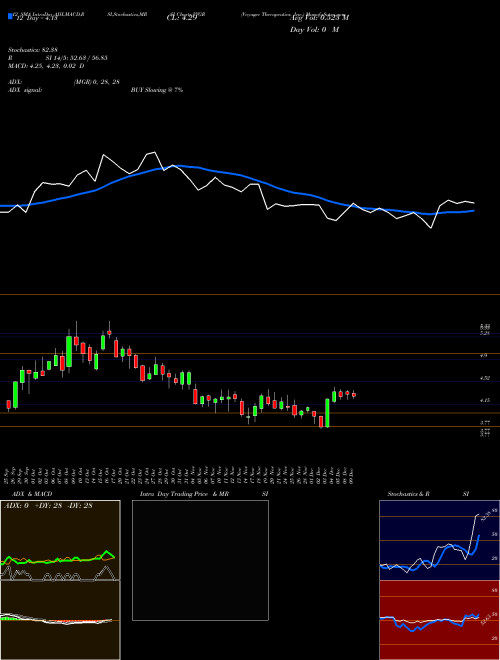Click the 'MACD: 4.25, 4.23, 0.02 D' line
This screenshot has height=660, width=500.
pyautogui.click(x=46, y=66)
